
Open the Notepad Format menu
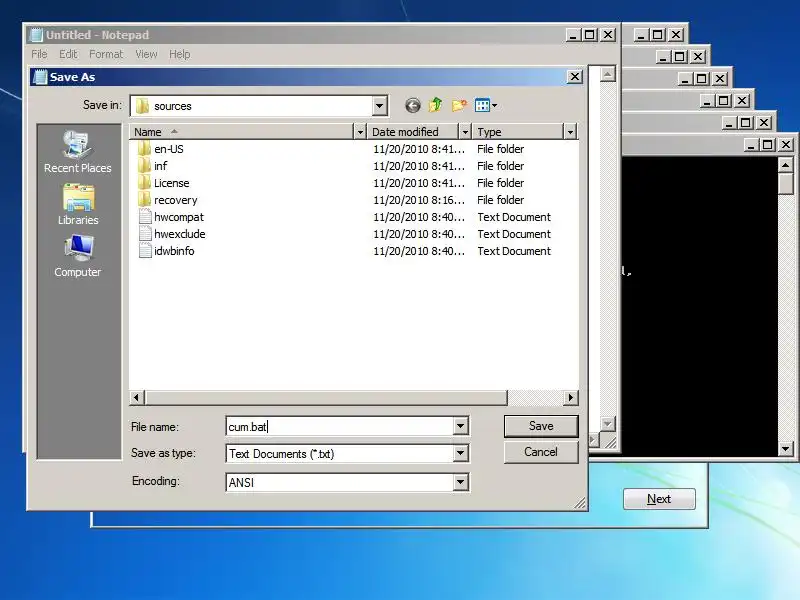click(106, 54)
